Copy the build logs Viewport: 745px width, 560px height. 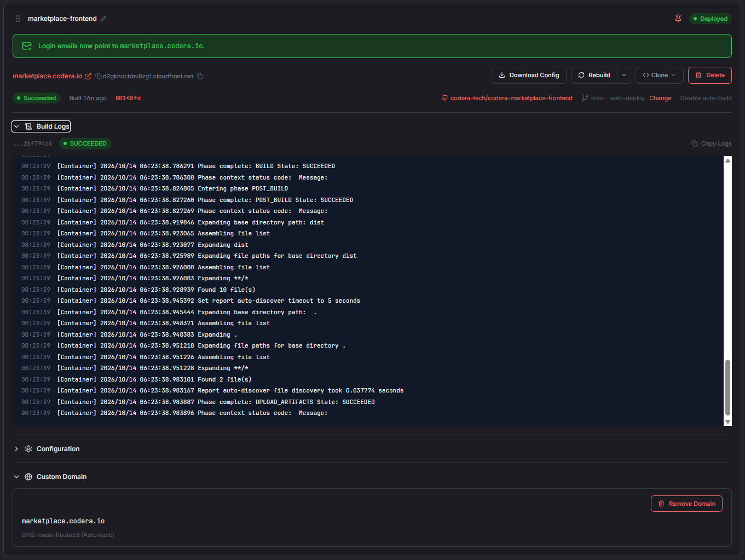tap(711, 143)
